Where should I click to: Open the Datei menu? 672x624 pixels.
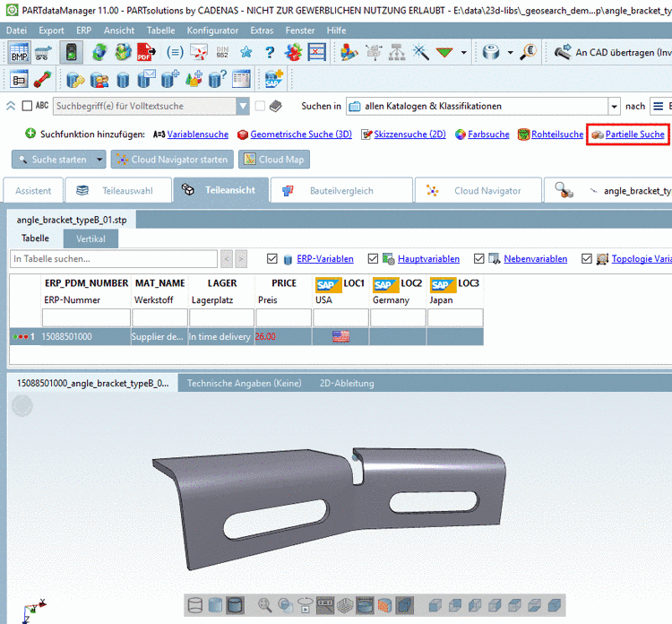tap(16, 30)
